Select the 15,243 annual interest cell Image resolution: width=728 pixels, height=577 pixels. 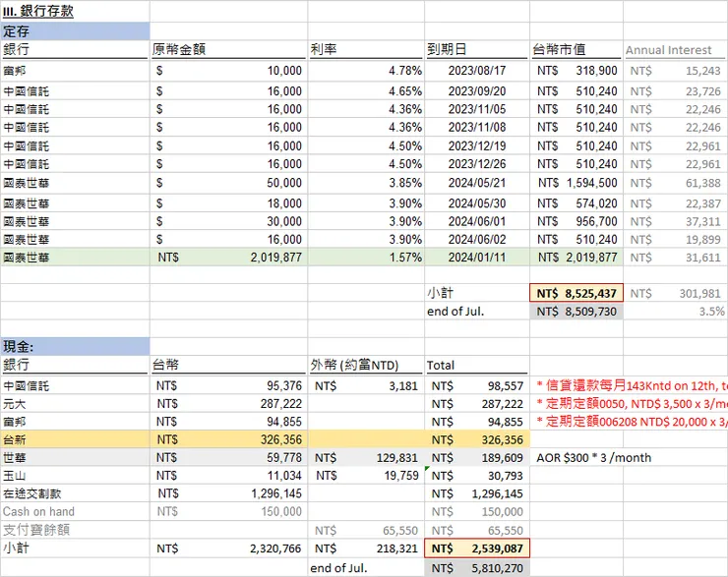(675, 71)
